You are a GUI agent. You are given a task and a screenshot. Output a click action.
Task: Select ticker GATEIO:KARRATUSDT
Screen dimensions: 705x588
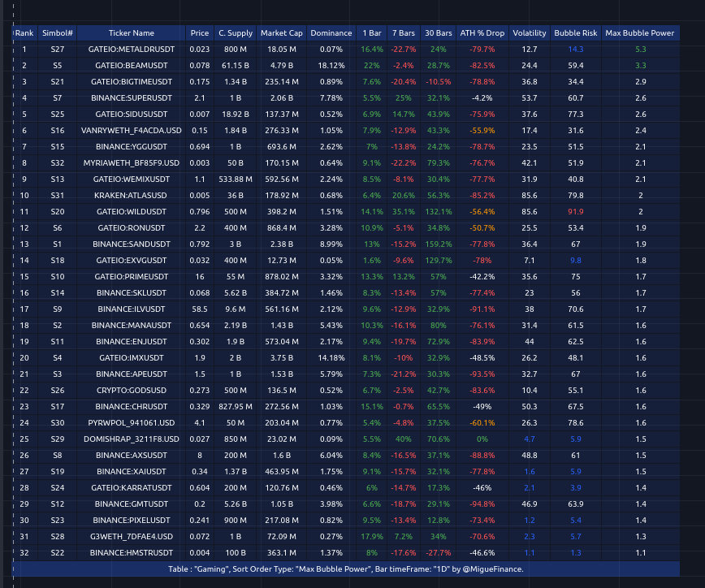132,487
